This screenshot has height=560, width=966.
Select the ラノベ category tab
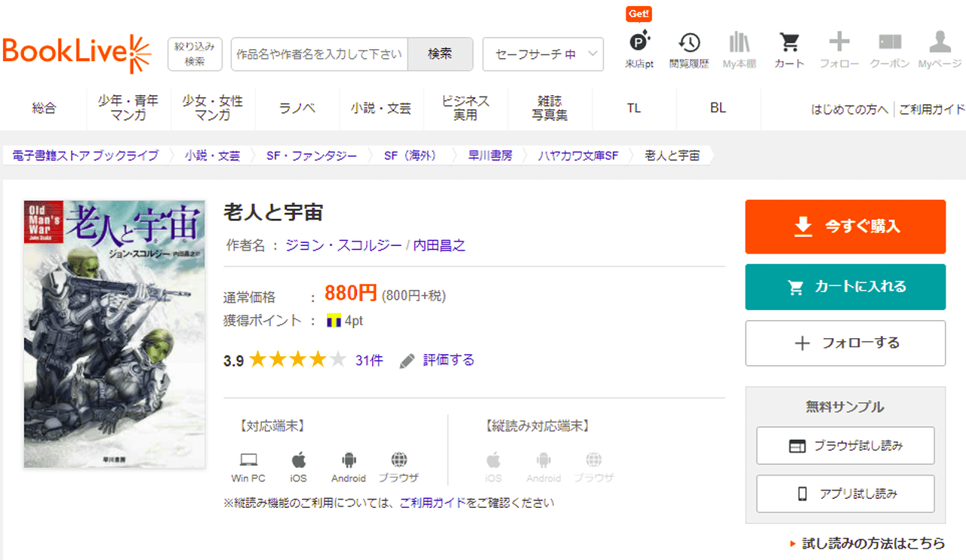point(297,109)
